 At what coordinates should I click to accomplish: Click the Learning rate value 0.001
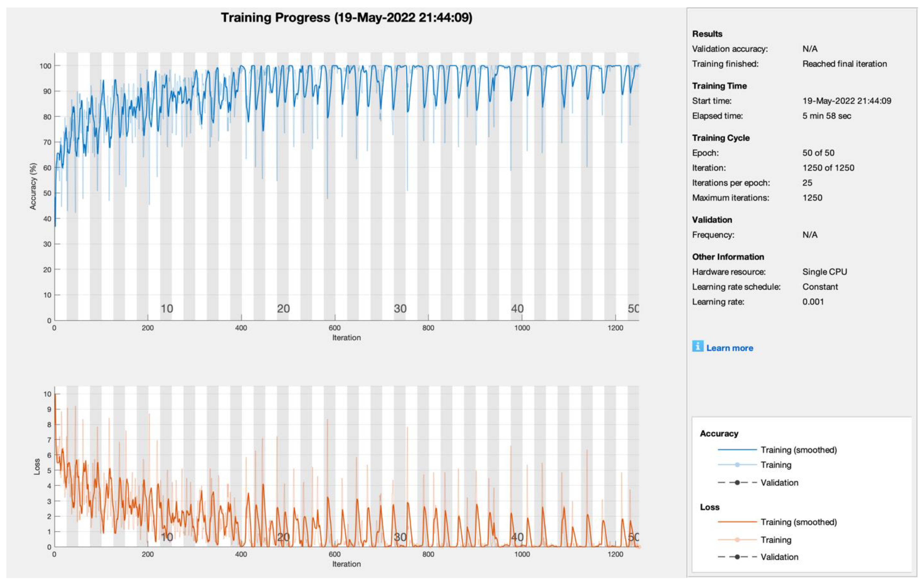pyautogui.click(x=813, y=301)
